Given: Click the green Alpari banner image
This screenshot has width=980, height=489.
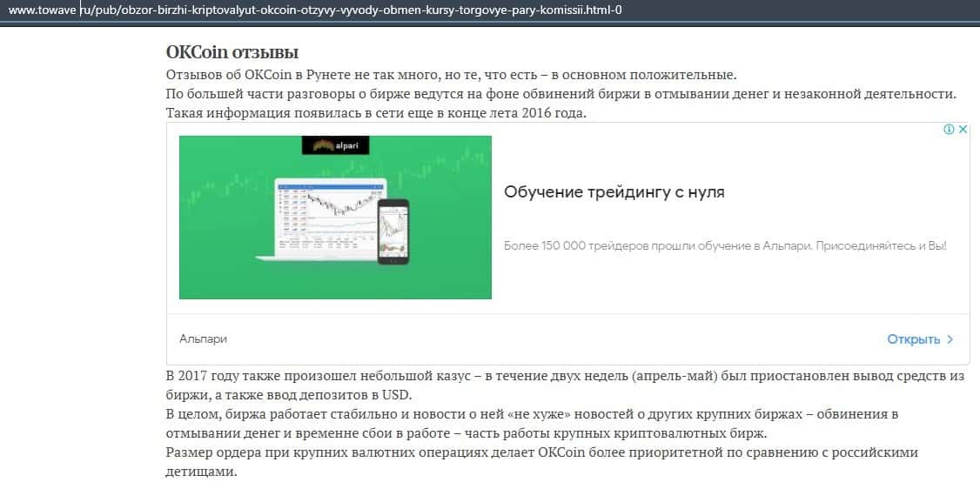Looking at the screenshot, I should point(336,218).
